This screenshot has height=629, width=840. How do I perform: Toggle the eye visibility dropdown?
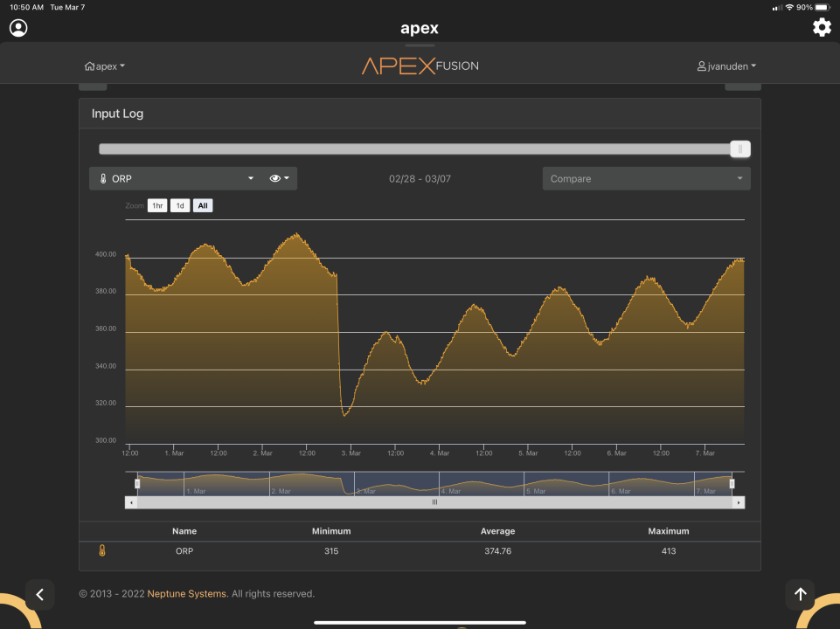coord(280,178)
